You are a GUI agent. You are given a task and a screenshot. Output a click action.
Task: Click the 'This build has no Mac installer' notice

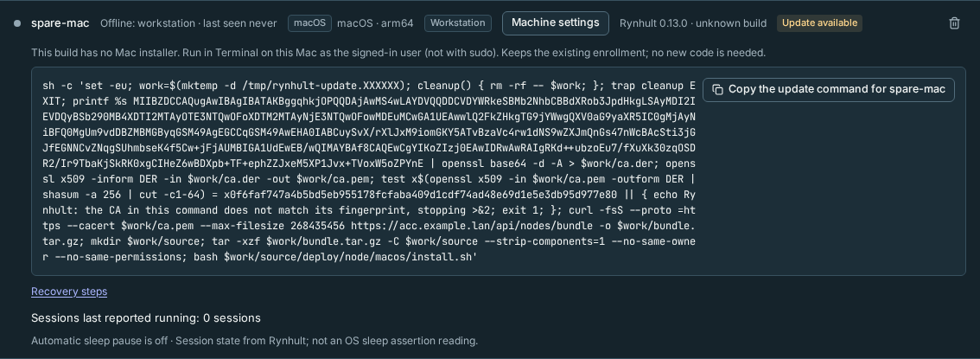click(x=398, y=53)
